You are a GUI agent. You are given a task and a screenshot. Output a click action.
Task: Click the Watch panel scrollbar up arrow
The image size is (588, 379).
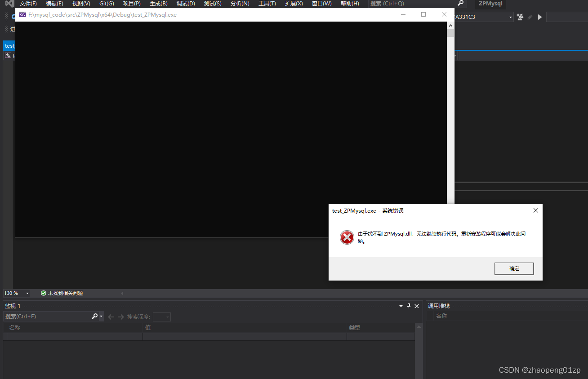[x=419, y=327]
